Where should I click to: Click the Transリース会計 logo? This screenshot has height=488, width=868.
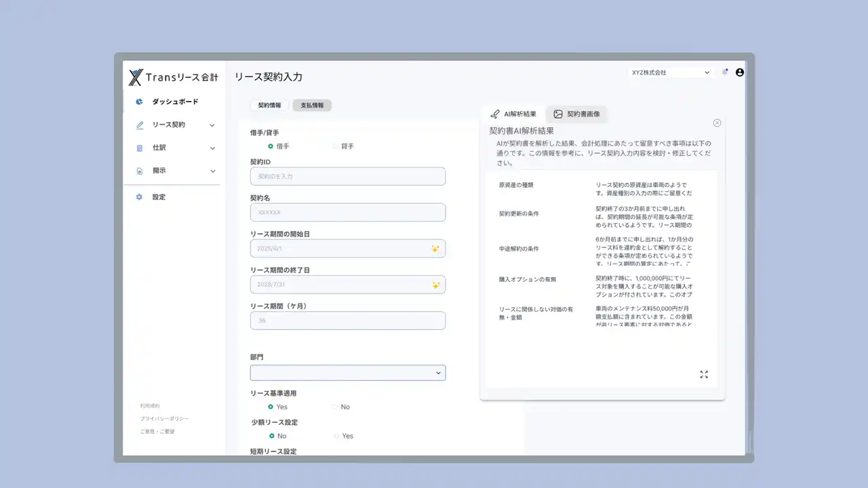point(174,77)
